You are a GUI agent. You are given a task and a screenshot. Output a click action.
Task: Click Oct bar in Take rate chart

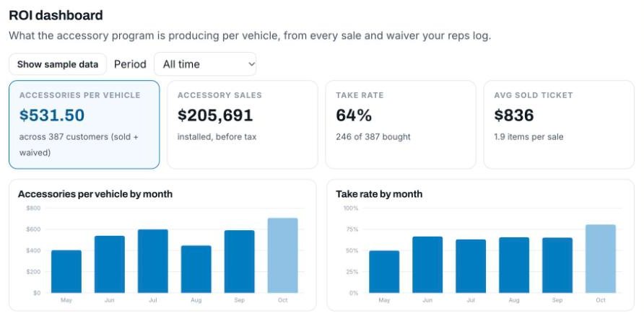click(x=601, y=258)
